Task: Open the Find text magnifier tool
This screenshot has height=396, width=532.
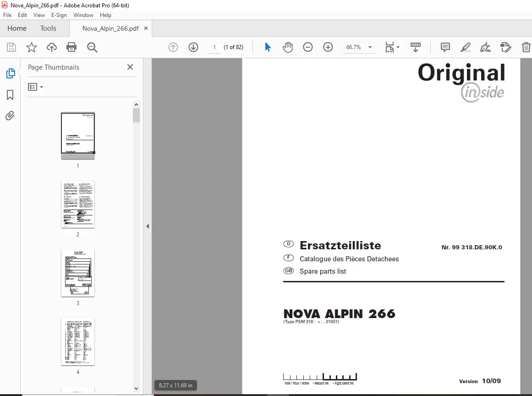Action: (x=92, y=47)
